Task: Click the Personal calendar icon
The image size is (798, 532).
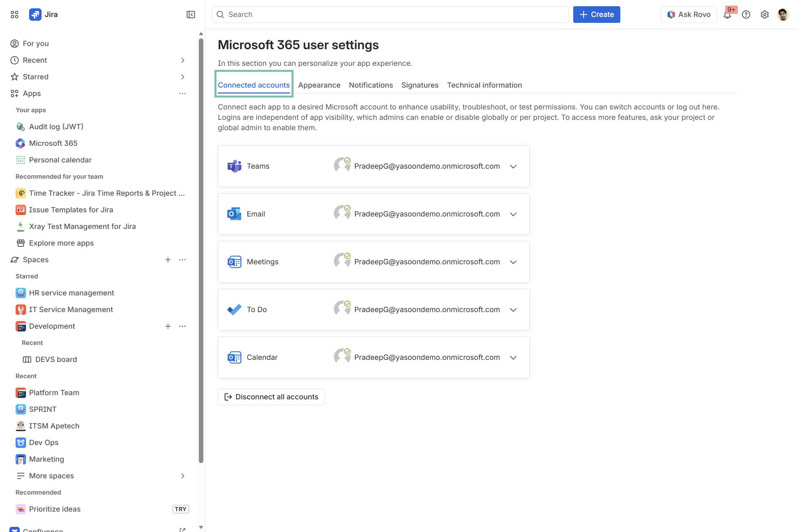Action: pyautogui.click(x=20, y=160)
